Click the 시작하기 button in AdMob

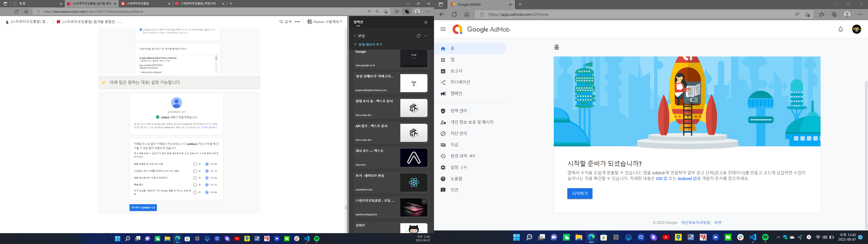tap(580, 193)
